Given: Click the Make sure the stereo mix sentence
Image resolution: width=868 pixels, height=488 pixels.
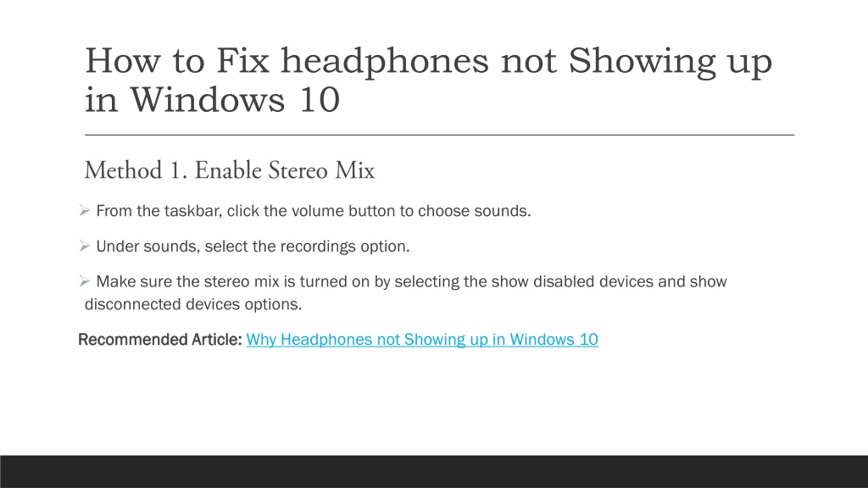Looking at the screenshot, I should coord(405,292).
